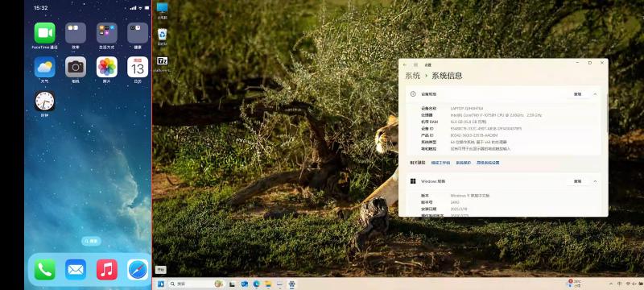644x290 pixels.
Task: Launch the Music app in dock
Action: 107,270
